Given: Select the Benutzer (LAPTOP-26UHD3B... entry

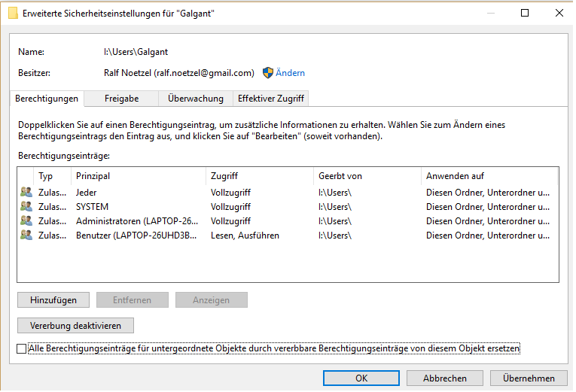Looking at the screenshot, I should (136, 236).
